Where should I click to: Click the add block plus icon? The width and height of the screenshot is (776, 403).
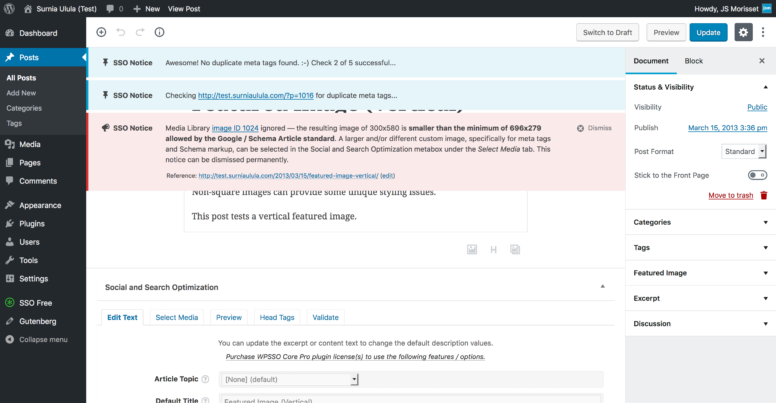101,32
